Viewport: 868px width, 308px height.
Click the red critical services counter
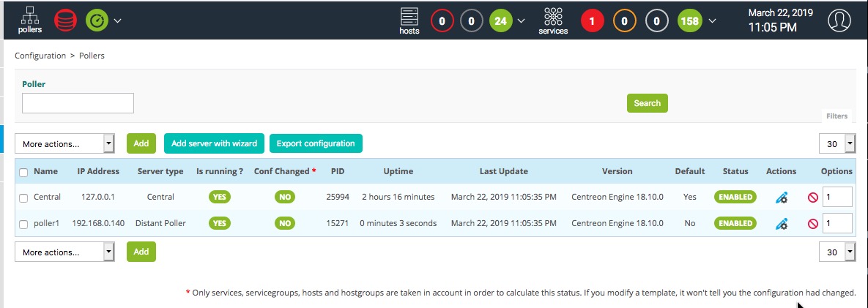tap(592, 21)
